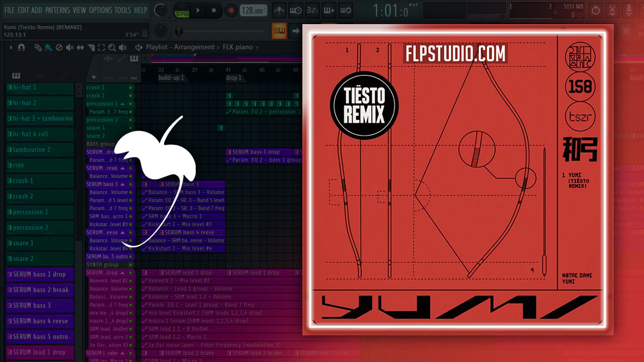
Task: Select the Slip tool in playlist toolbar
Action: point(80,47)
